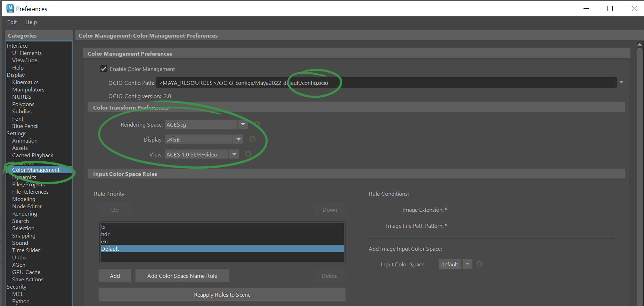
Task: Open gear settings next to Display dropdown
Action: (x=252, y=139)
